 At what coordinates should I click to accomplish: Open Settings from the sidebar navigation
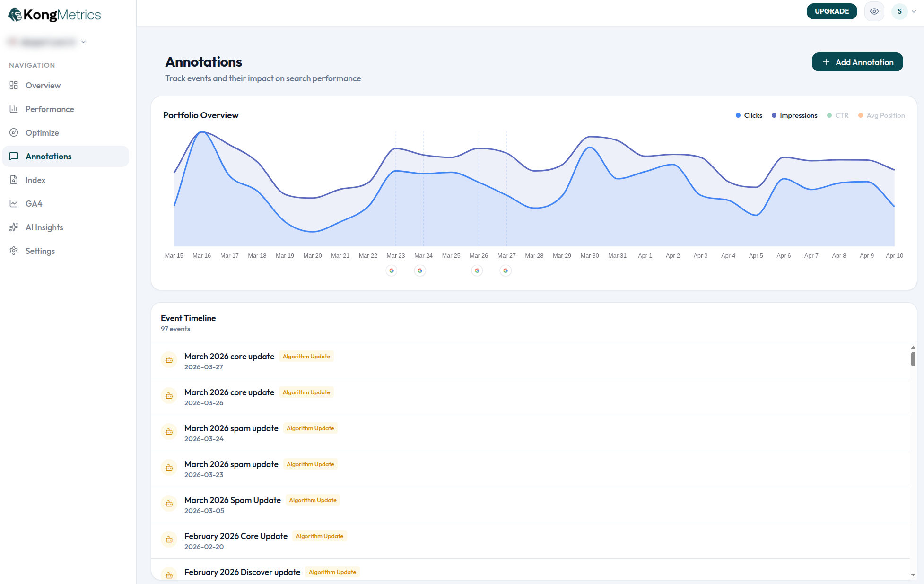[40, 251]
